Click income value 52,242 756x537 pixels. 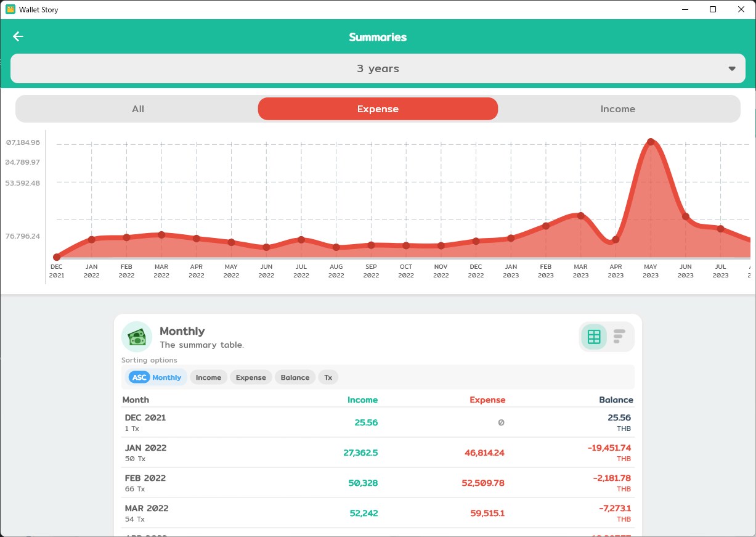point(363,513)
